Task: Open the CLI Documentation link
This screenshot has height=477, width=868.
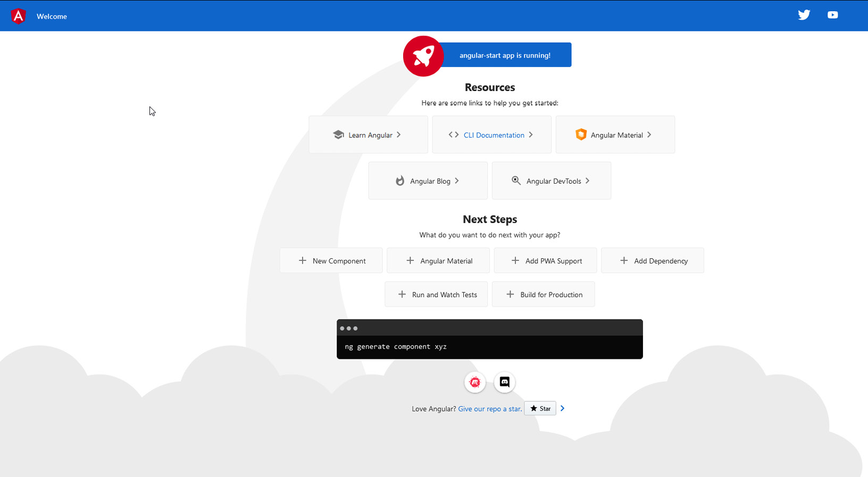Action: pos(492,135)
